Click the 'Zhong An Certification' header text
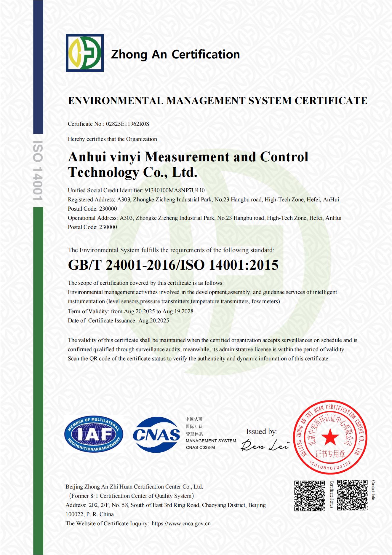Viewport: 392px width, 555px height. [x=175, y=54]
